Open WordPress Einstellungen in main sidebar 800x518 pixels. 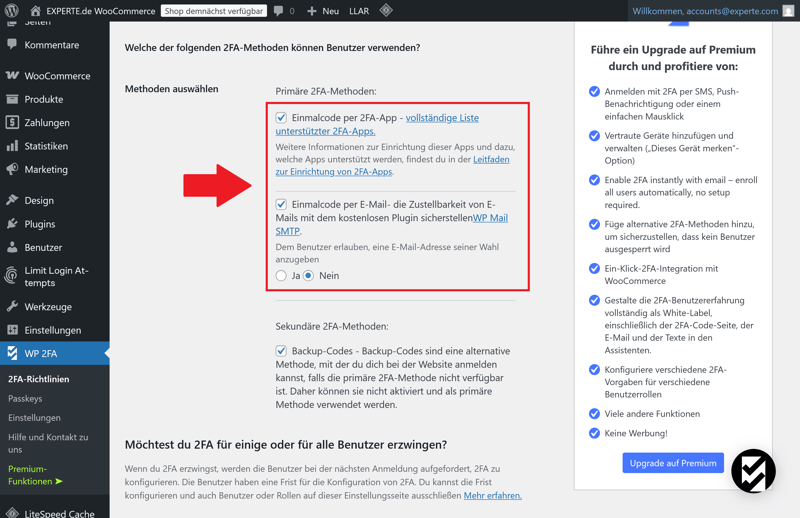pyautogui.click(x=55, y=330)
